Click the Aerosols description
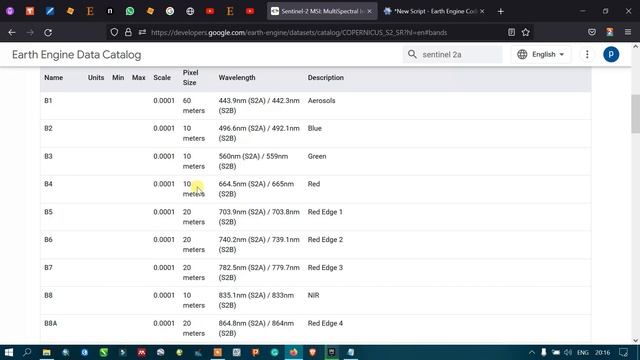This screenshot has height=360, width=640. click(x=322, y=100)
